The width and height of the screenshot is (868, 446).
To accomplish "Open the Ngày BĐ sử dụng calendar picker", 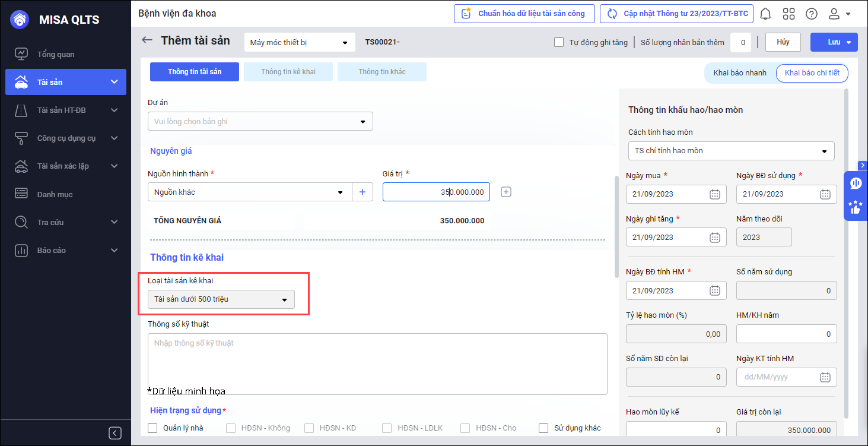I will point(825,194).
